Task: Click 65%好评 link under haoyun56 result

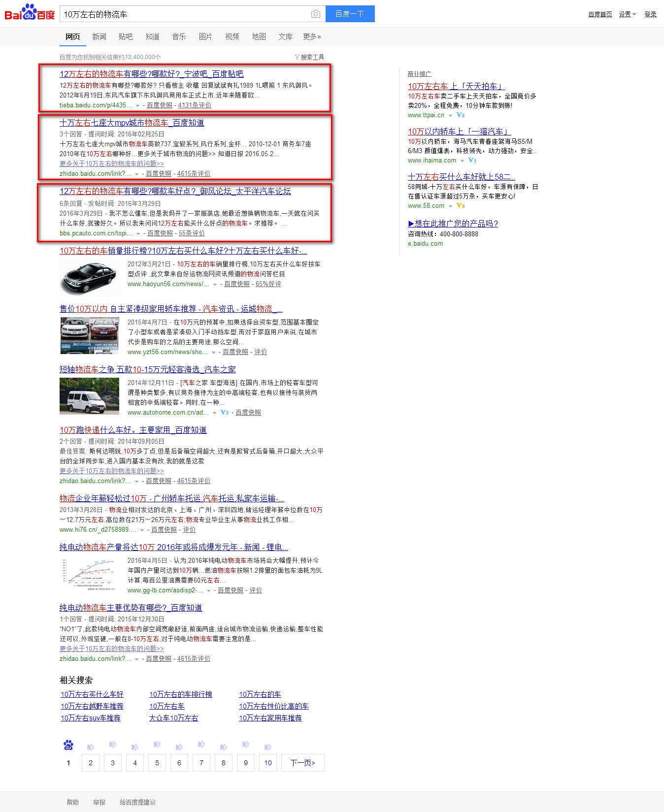Action: [x=268, y=284]
